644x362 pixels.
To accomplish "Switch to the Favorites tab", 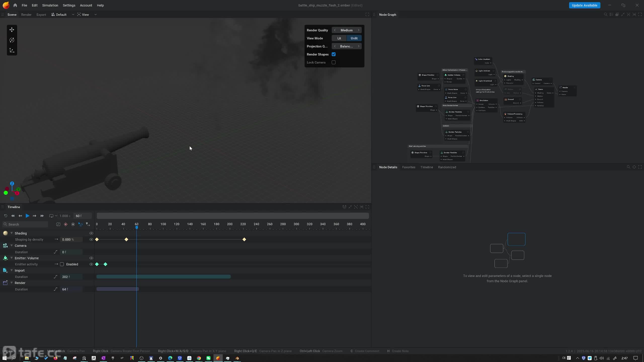I will (409, 167).
